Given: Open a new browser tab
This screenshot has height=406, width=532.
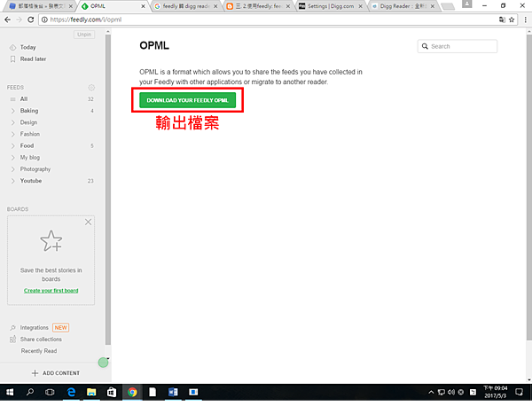Looking at the screenshot, I should click(x=448, y=6).
